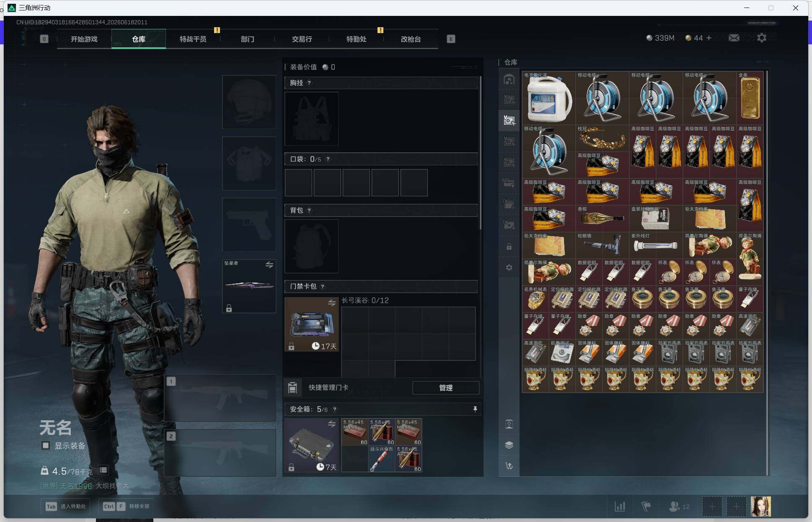Image resolution: width=812 pixels, height=522 pixels.
Task: Open the settings gear in the top bar
Action: click(762, 38)
